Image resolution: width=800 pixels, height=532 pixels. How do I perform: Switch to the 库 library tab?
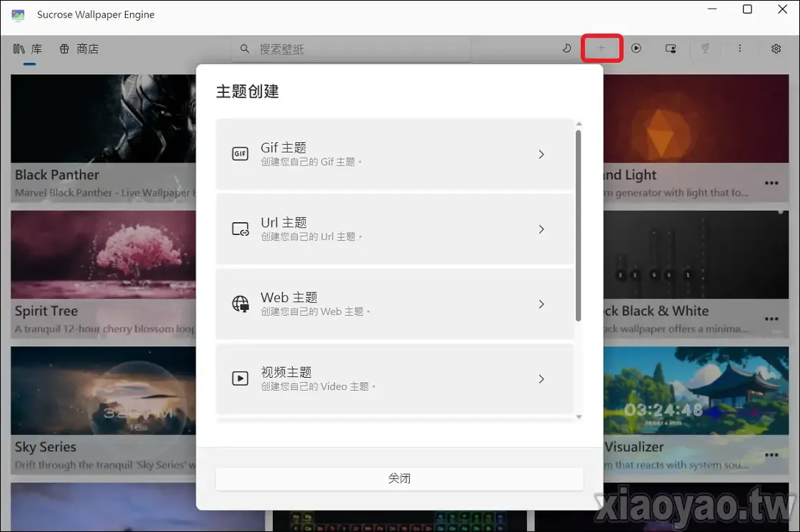click(28, 49)
